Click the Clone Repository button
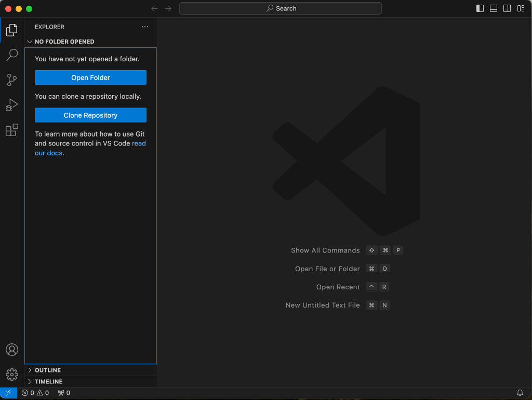This screenshot has width=532, height=400. 90,115
